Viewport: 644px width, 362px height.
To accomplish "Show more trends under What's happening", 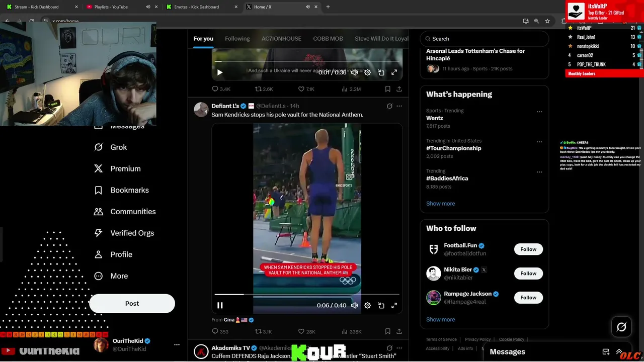I will point(440,204).
